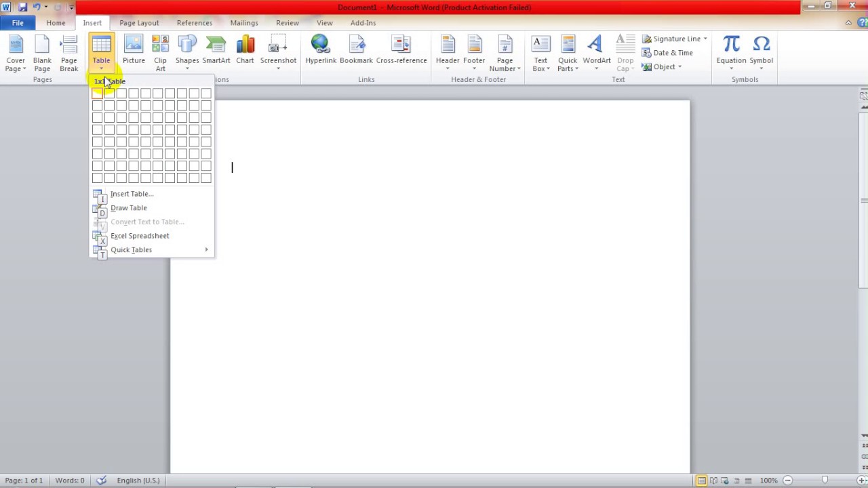Open the Page Number dropdown

(505, 53)
